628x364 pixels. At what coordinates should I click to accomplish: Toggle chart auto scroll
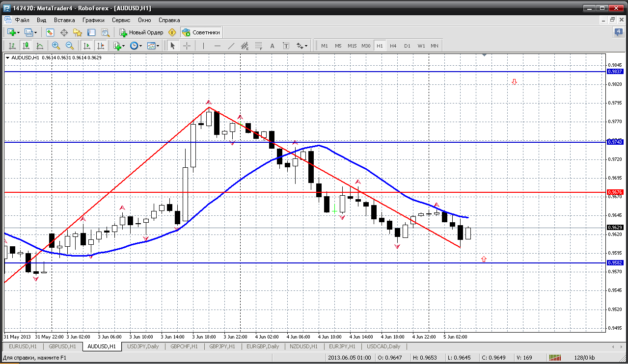(x=87, y=46)
